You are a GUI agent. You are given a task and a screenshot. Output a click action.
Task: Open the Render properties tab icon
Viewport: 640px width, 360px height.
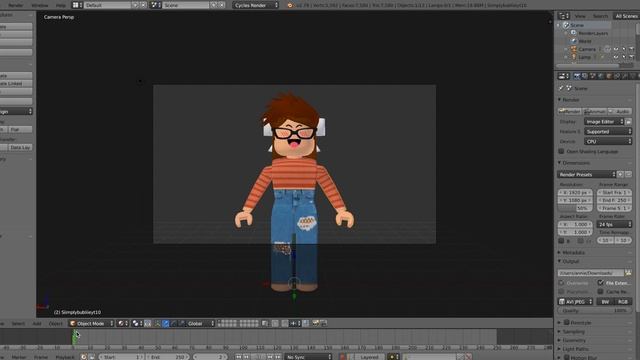[577, 76]
